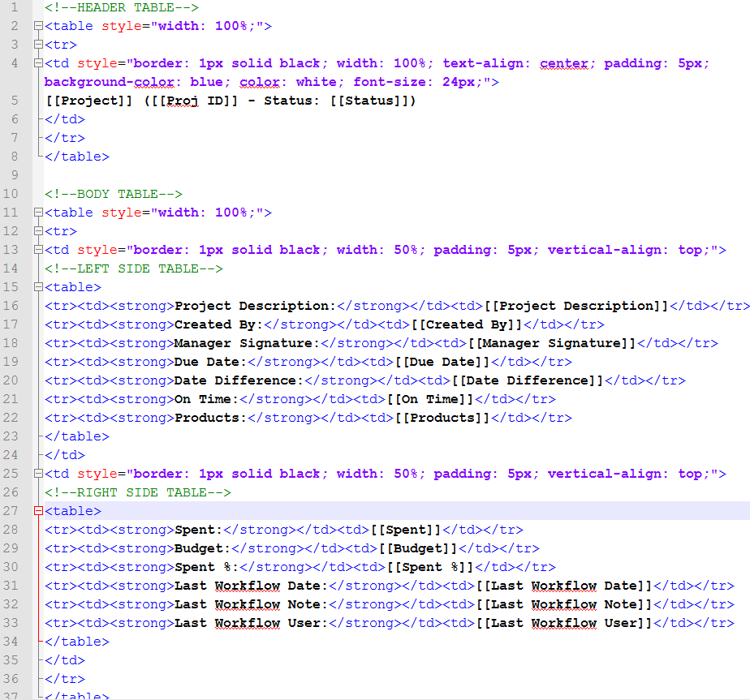Click the closing </table> tag on line 23
The image size is (750, 700).
[77, 436]
